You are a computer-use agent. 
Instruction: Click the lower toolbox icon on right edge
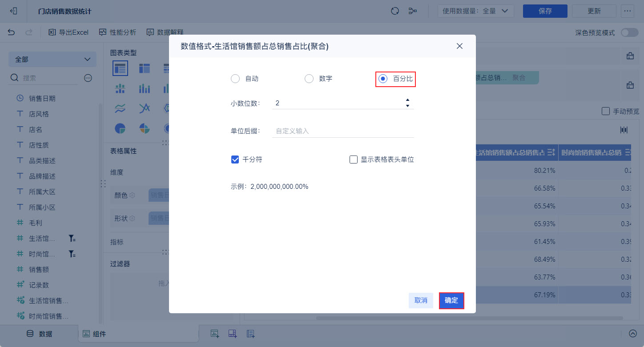[630, 85]
